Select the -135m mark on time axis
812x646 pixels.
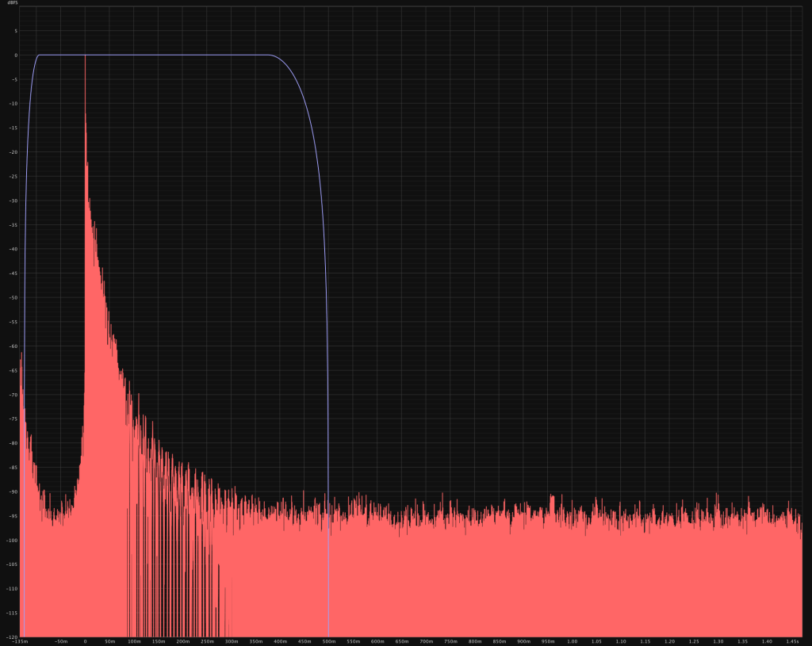coord(21,641)
